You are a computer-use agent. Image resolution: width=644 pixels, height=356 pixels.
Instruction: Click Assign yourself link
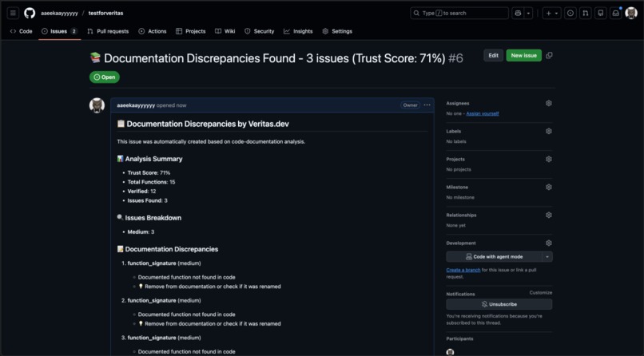tap(483, 113)
